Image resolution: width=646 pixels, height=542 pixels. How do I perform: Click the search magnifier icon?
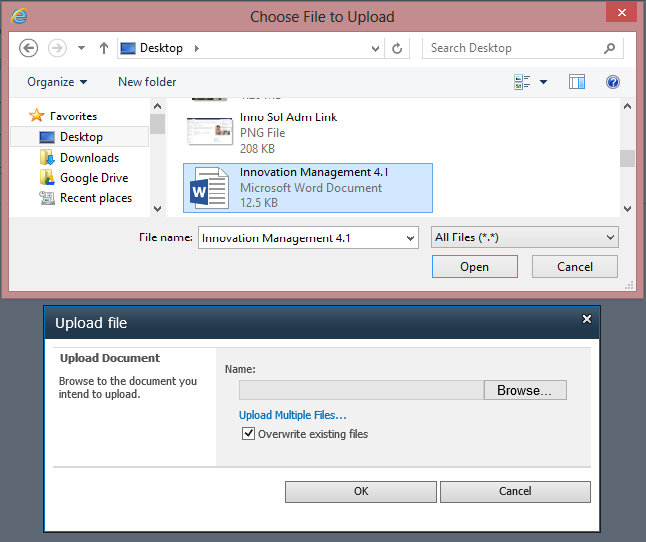609,48
